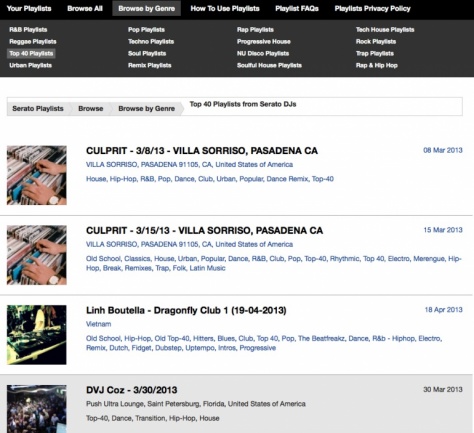Open Pop Playlists genre

146,30
